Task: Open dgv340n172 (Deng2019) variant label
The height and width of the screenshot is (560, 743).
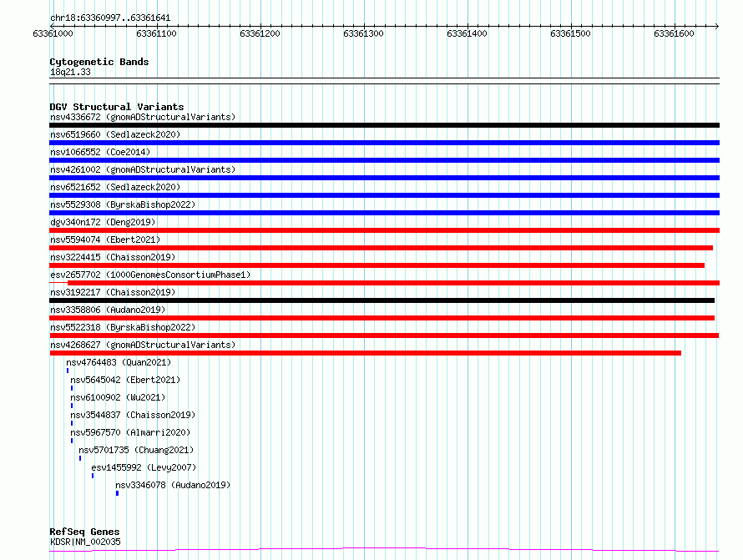Action: pyautogui.click(x=103, y=222)
